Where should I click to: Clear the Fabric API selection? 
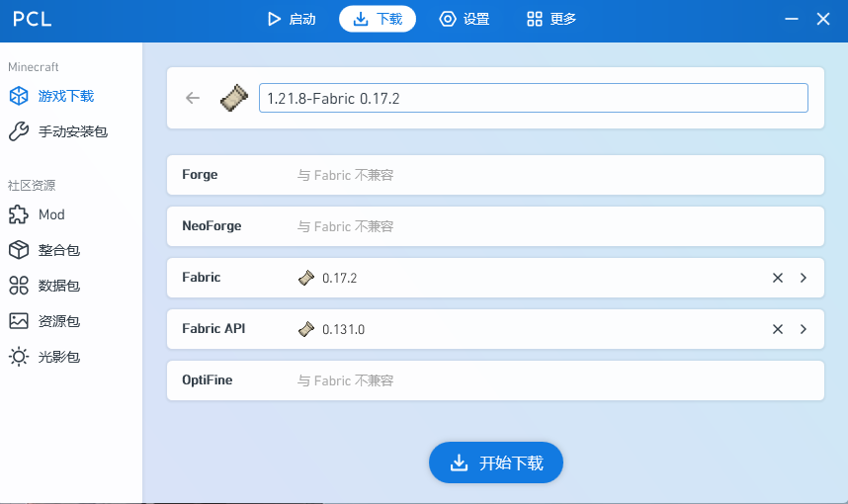[x=778, y=329]
